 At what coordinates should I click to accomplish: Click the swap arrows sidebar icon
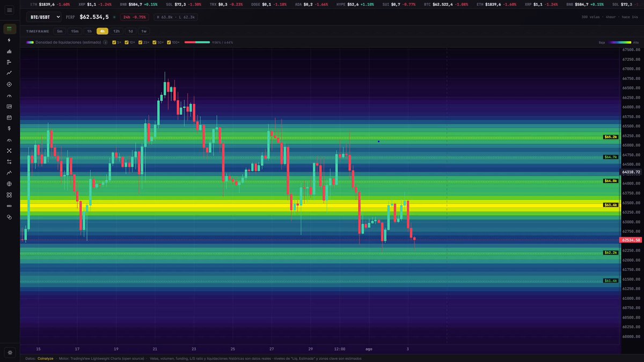click(9, 161)
